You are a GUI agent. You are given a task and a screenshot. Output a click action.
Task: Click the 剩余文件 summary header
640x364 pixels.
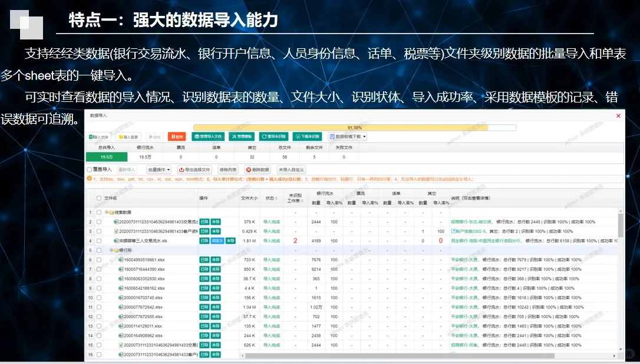click(314, 147)
